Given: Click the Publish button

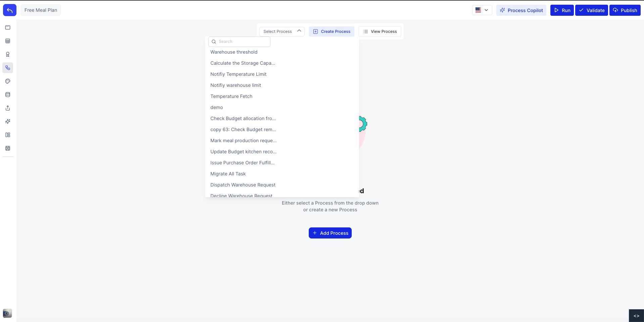Looking at the screenshot, I should [x=625, y=10].
